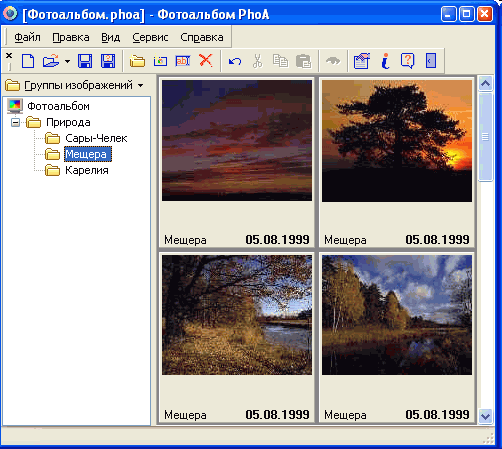502x449 pixels.
Task: Open the Файл menu
Action: click(27, 37)
